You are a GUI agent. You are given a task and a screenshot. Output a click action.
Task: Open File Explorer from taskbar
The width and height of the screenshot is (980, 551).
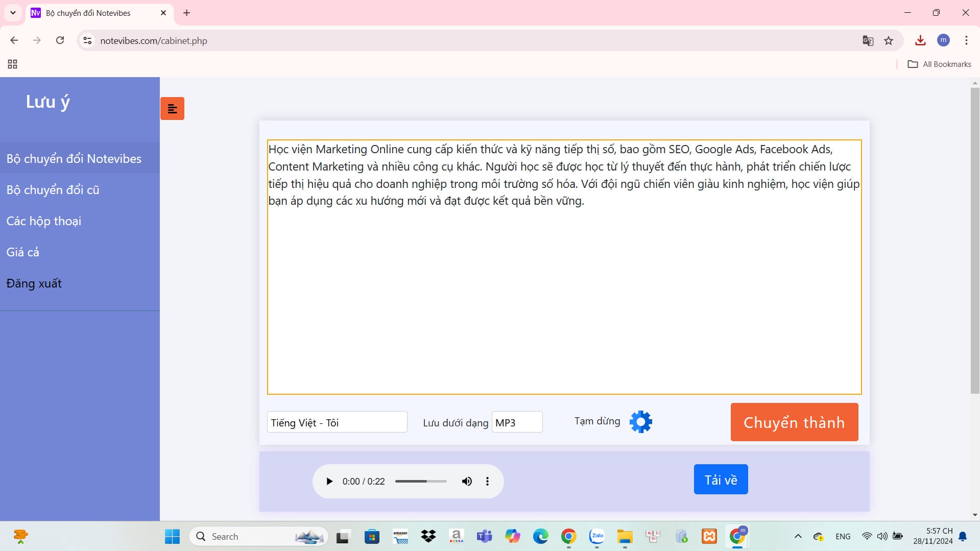coord(625,536)
